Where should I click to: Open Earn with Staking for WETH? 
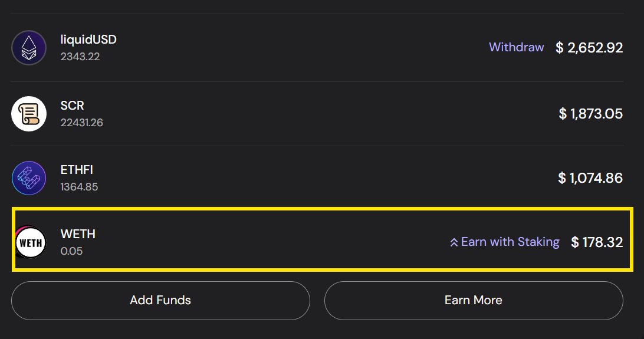tap(510, 242)
